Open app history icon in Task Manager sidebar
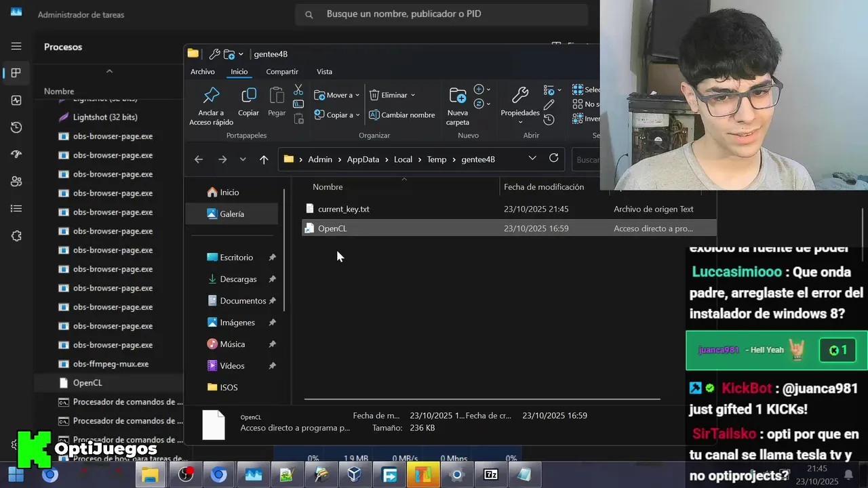This screenshot has height=488, width=868. click(16, 127)
